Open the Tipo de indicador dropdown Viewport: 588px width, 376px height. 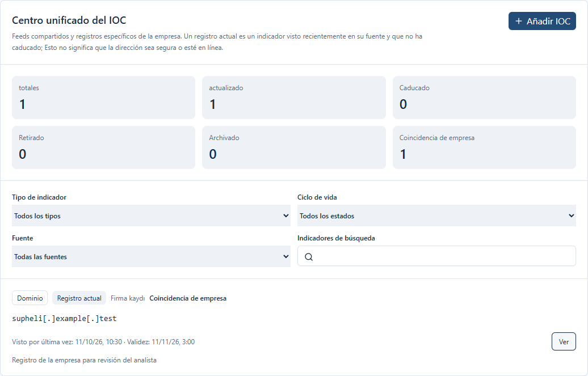151,216
